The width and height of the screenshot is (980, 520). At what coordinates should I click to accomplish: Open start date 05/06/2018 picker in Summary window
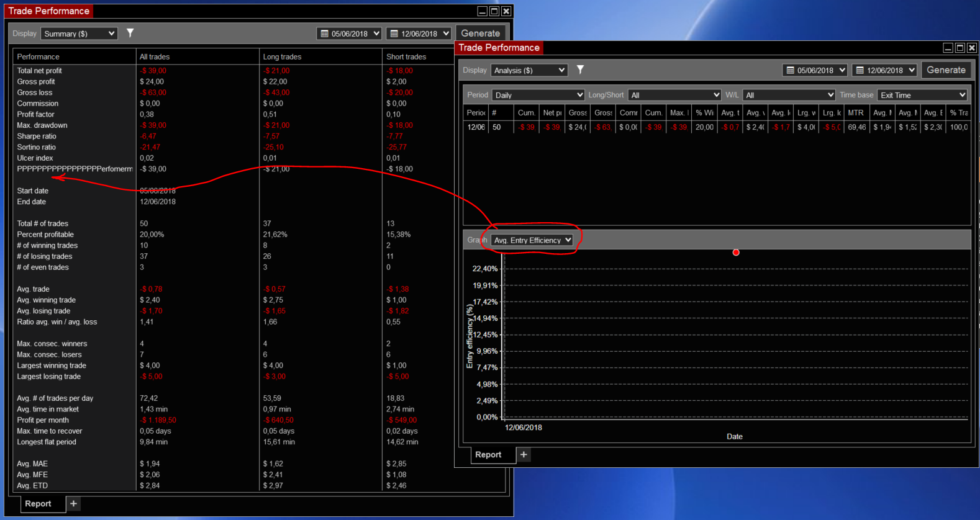pos(349,34)
